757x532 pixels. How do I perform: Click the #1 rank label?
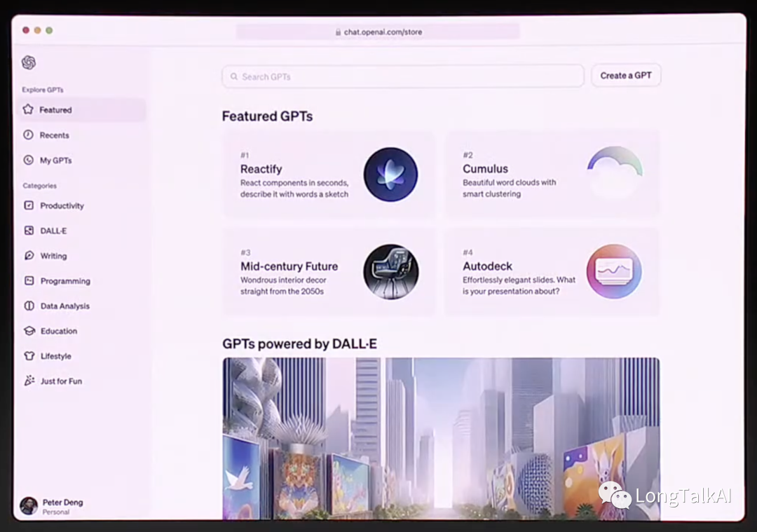(245, 155)
